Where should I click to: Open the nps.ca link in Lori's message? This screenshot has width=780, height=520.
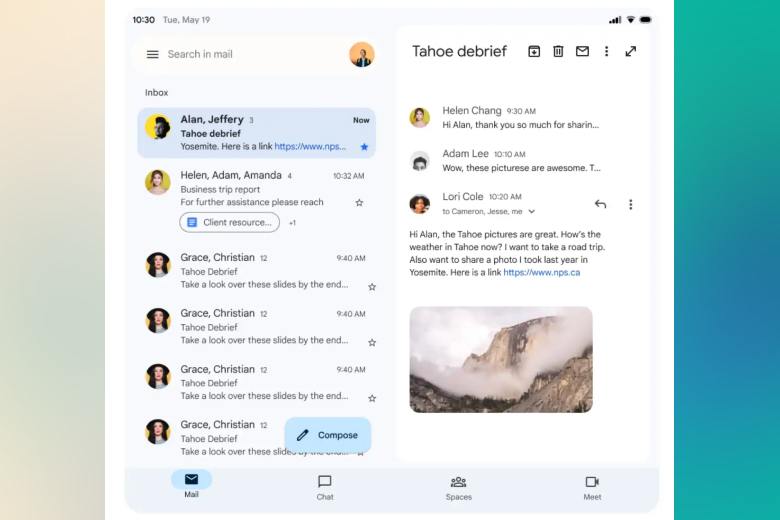[542, 272]
